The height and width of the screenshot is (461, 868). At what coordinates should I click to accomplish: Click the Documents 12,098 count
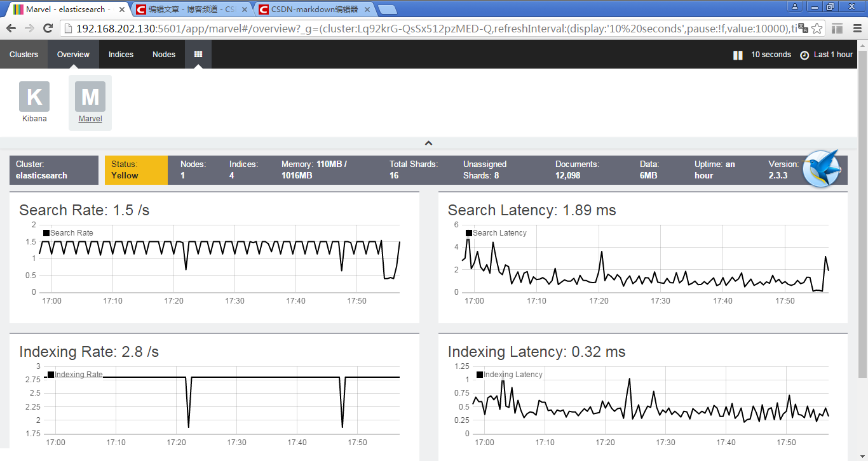point(578,170)
